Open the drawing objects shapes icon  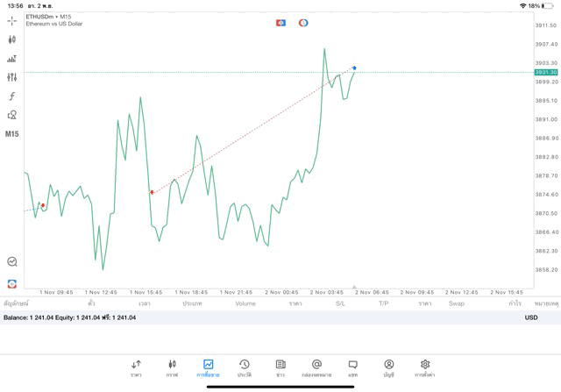[12, 115]
